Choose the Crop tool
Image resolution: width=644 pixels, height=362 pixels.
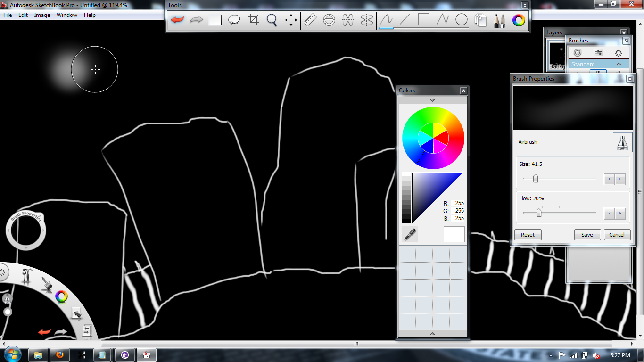[x=254, y=20]
